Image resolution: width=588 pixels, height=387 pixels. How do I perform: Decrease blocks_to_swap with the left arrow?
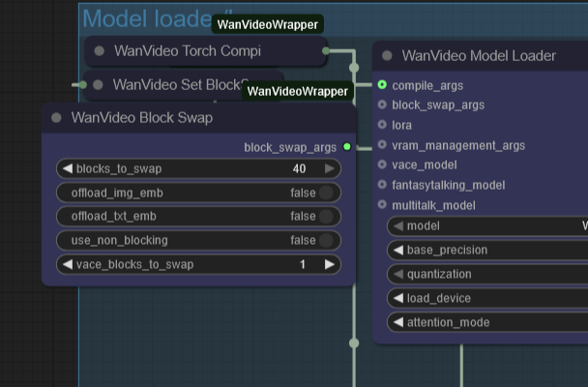pos(68,168)
